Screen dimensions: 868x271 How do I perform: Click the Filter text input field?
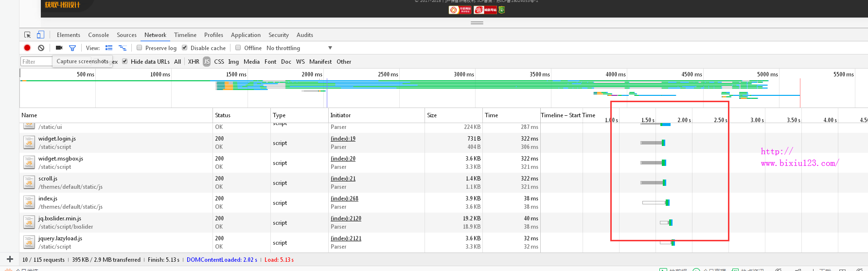[x=36, y=62]
